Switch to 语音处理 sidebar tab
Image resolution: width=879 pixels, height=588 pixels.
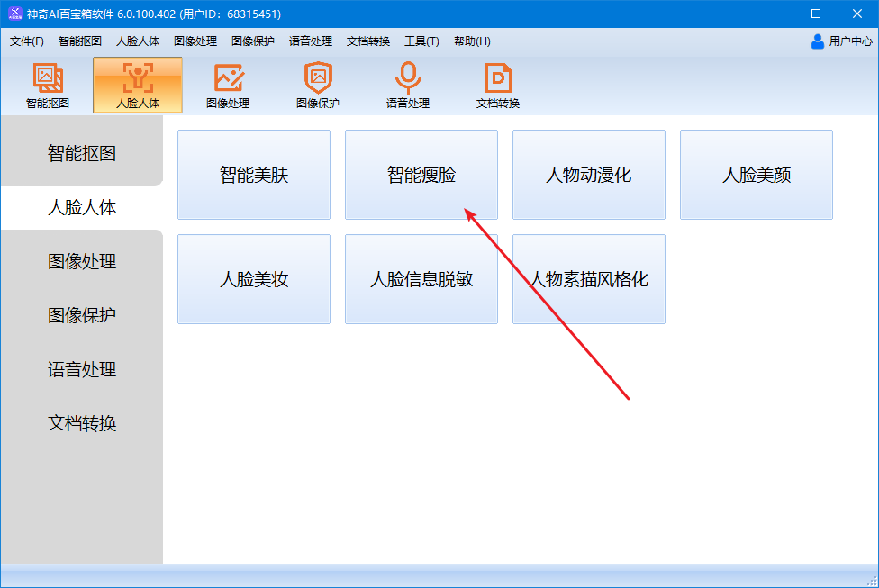82,369
